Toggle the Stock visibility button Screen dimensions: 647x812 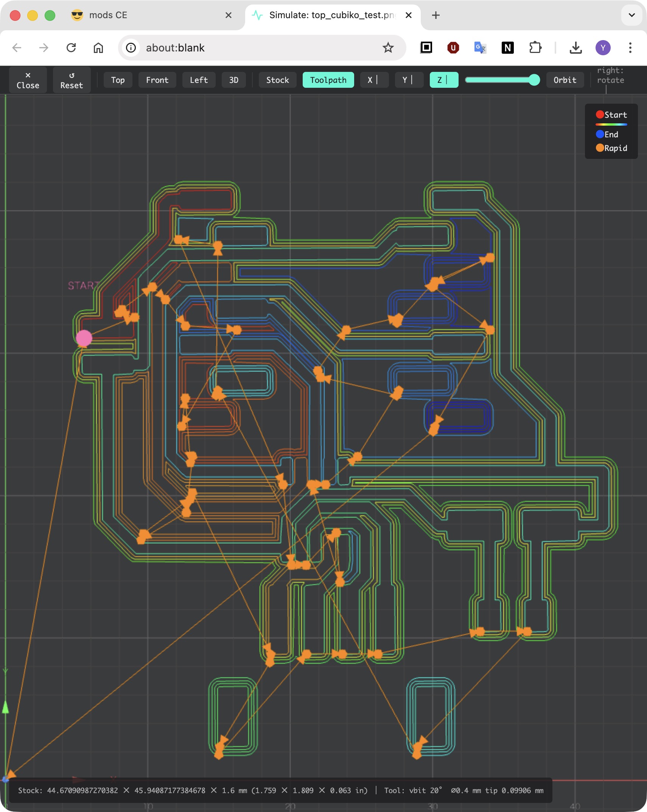coord(277,80)
